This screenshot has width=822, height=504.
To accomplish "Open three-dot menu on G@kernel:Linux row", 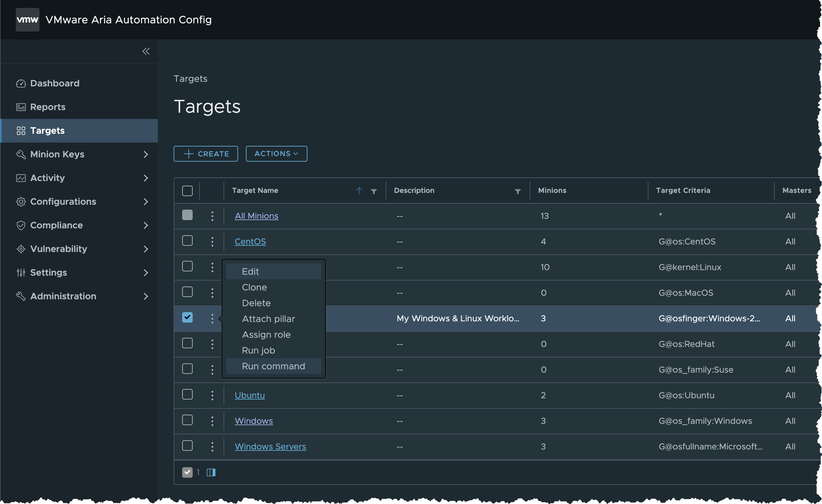I will click(x=212, y=267).
